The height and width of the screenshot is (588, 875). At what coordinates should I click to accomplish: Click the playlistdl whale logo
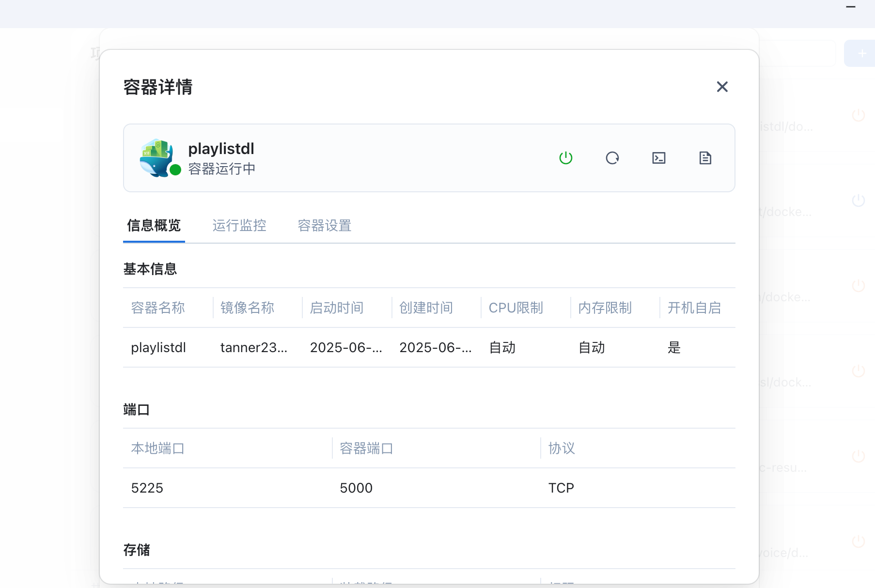156,157
